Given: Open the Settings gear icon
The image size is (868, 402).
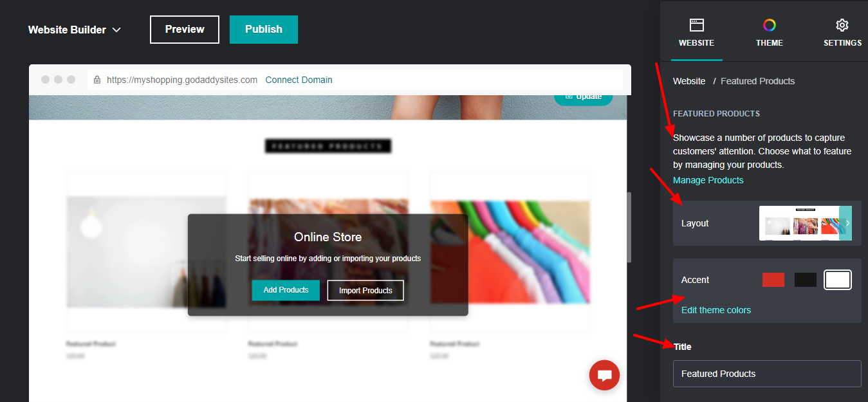Looking at the screenshot, I should pyautogui.click(x=842, y=25).
